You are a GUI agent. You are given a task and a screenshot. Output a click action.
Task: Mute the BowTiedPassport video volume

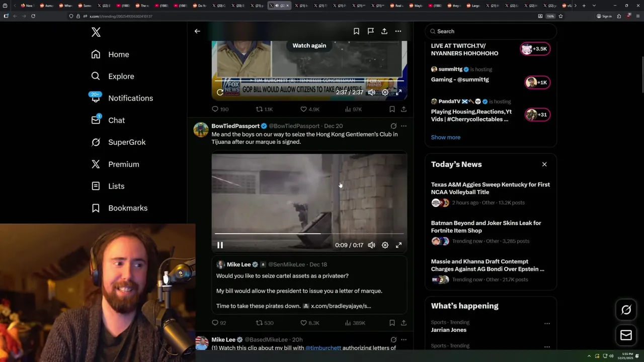click(371, 245)
